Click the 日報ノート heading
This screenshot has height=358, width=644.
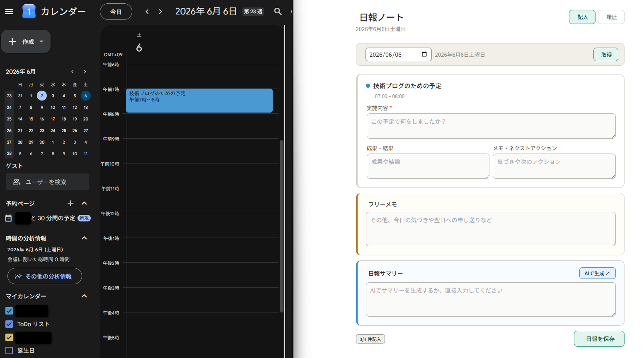(x=381, y=17)
